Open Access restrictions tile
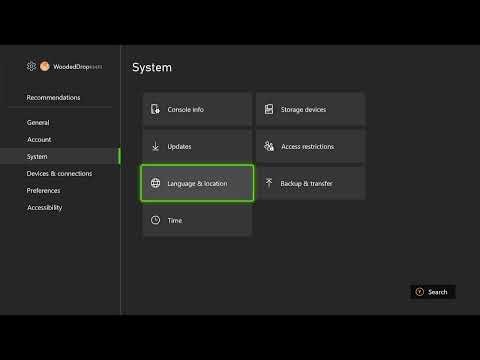The width and height of the screenshot is (480, 360). (x=311, y=146)
